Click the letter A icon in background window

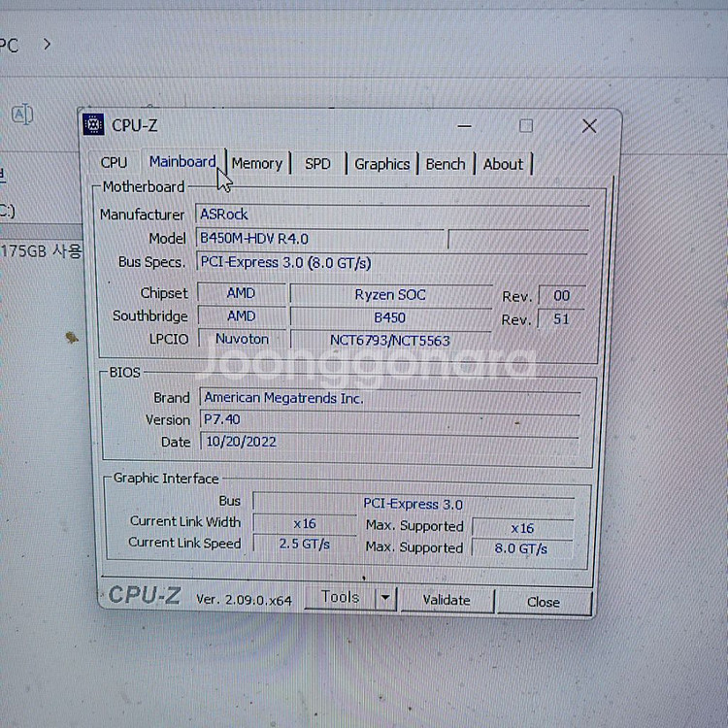point(22,115)
